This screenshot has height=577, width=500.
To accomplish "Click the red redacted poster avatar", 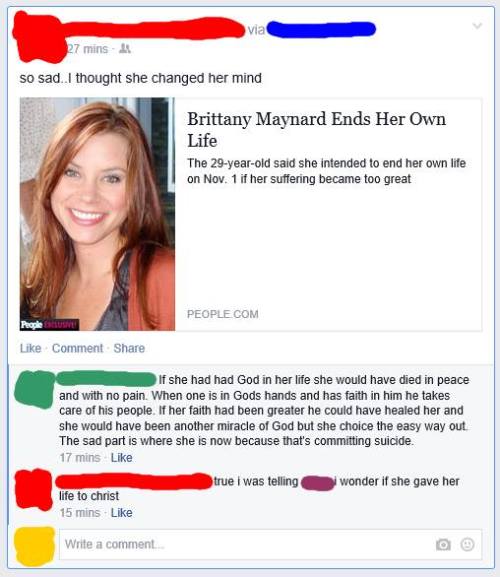I will (x=38, y=37).
